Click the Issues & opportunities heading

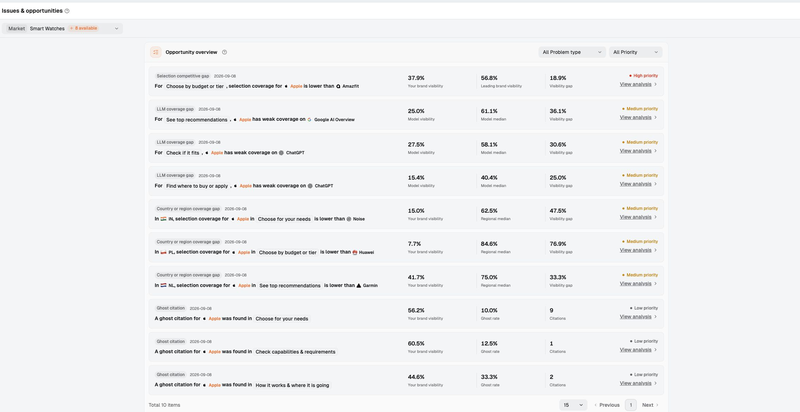32,11
